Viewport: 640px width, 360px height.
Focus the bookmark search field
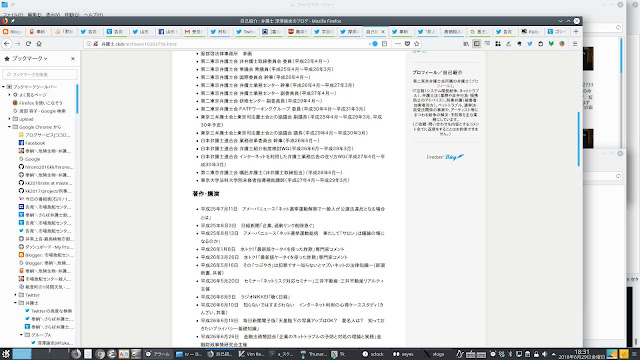coord(40,75)
